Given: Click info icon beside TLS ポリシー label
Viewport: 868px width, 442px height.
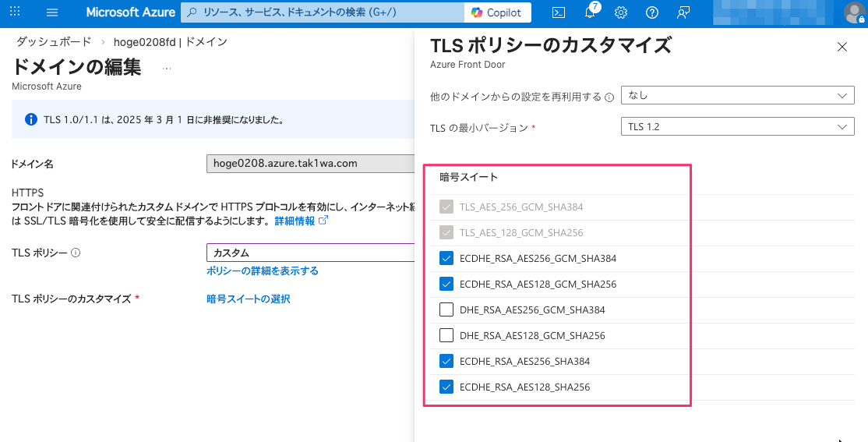Looking at the screenshot, I should pos(76,253).
